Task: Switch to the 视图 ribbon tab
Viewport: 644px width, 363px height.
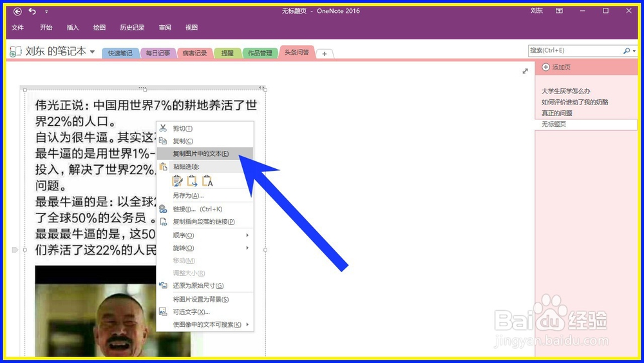Action: pyautogui.click(x=191, y=28)
